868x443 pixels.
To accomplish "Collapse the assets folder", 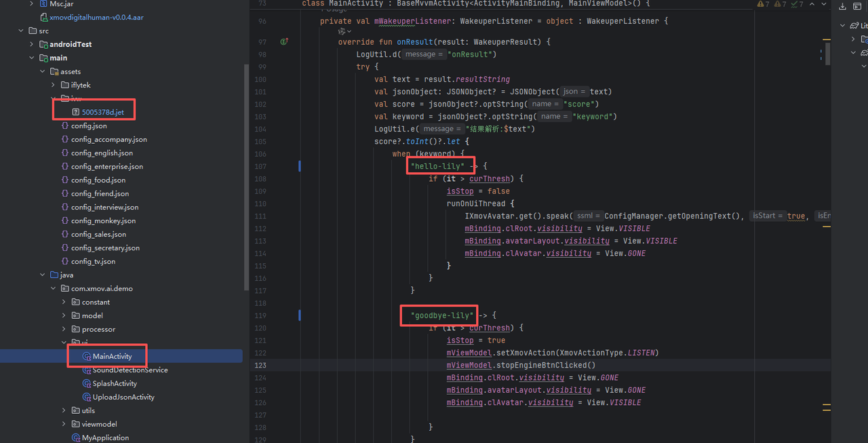I will [x=43, y=71].
